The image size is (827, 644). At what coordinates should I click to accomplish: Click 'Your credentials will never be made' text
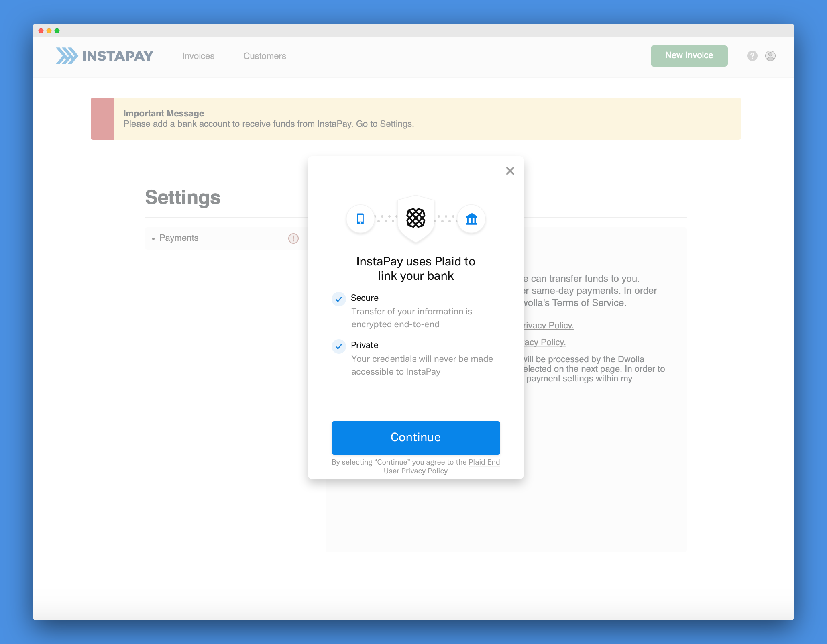[x=422, y=365]
